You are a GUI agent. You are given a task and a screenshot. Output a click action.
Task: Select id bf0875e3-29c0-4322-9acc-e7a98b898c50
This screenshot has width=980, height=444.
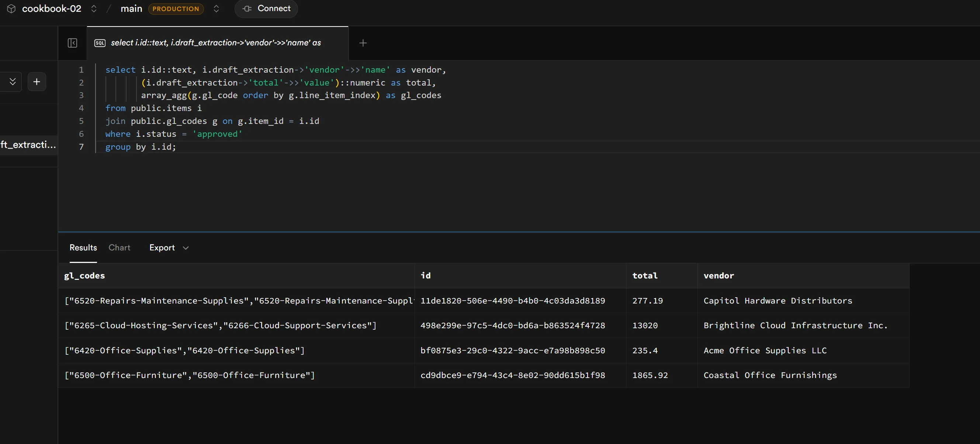[x=512, y=350]
